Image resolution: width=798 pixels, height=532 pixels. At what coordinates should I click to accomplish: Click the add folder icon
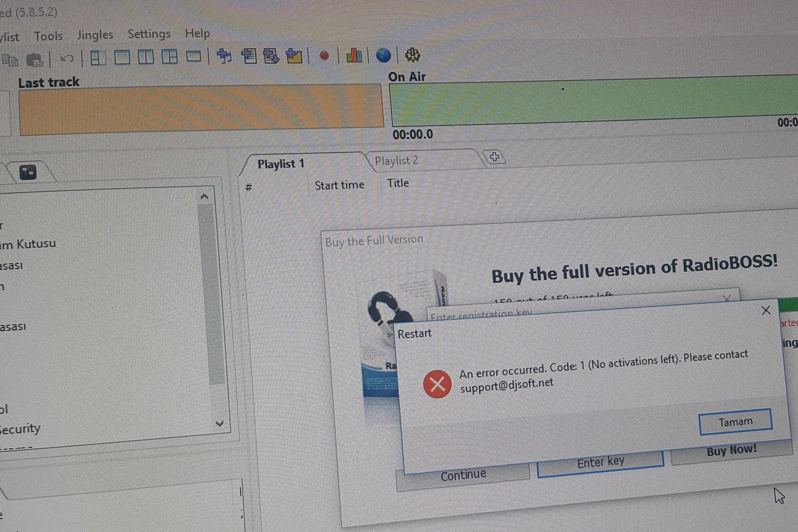[x=294, y=56]
